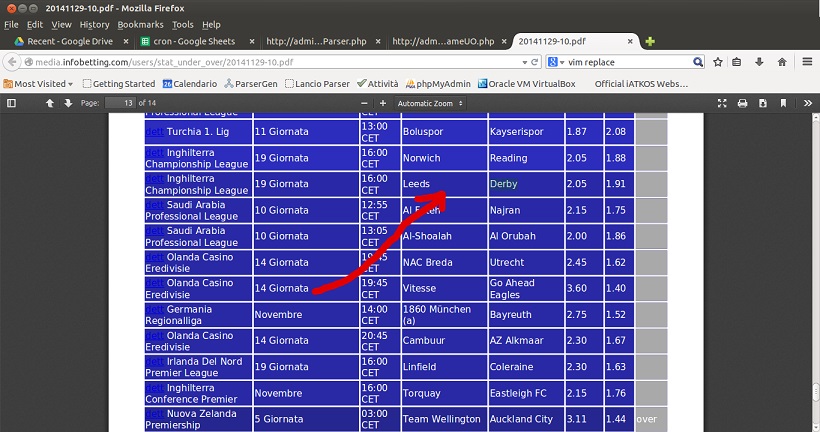This screenshot has width=820, height=432.
Task: Click the page number input field
Action: 120,103
